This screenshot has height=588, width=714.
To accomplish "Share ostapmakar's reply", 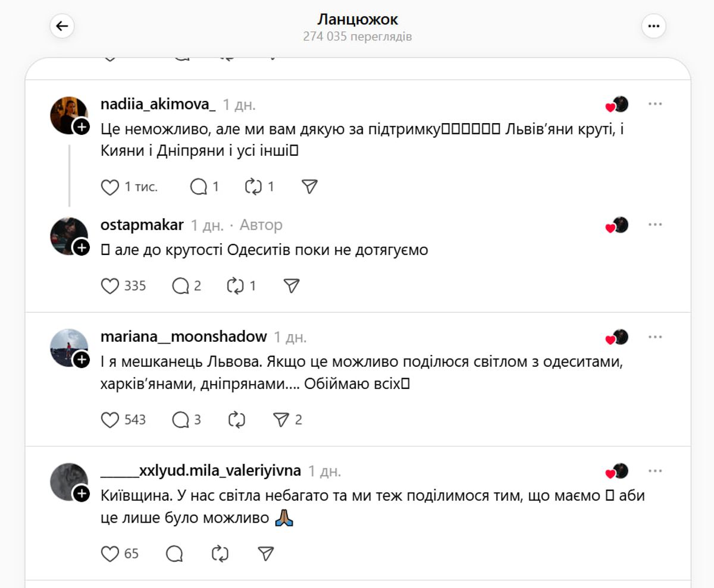I will (x=291, y=286).
